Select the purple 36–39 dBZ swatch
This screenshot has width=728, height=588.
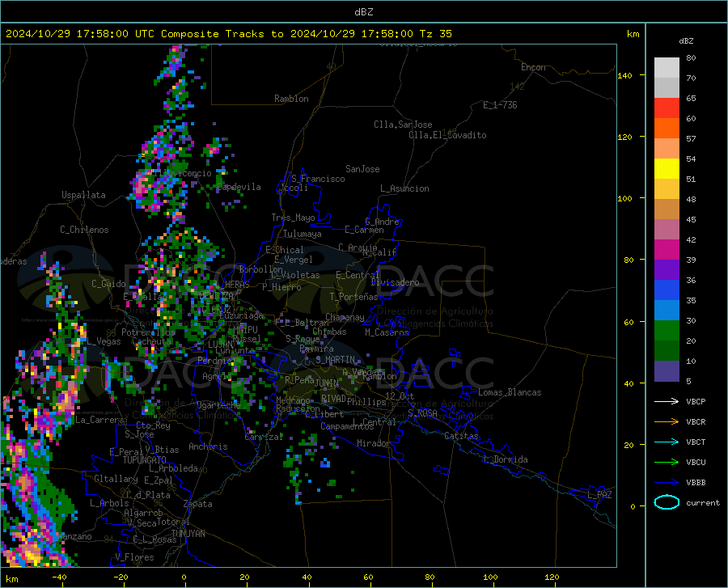pos(667,270)
